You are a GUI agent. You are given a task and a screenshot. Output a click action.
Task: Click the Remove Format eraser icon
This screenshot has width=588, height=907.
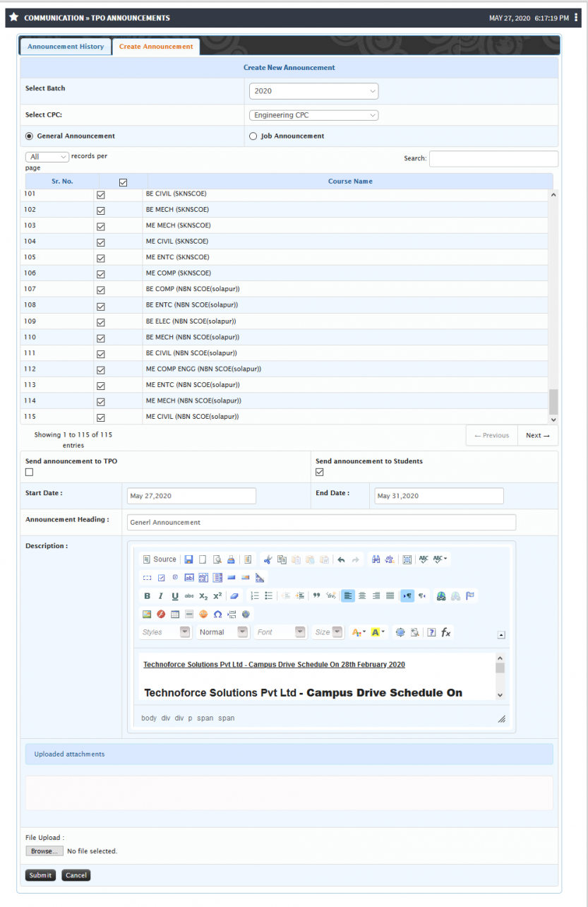234,596
